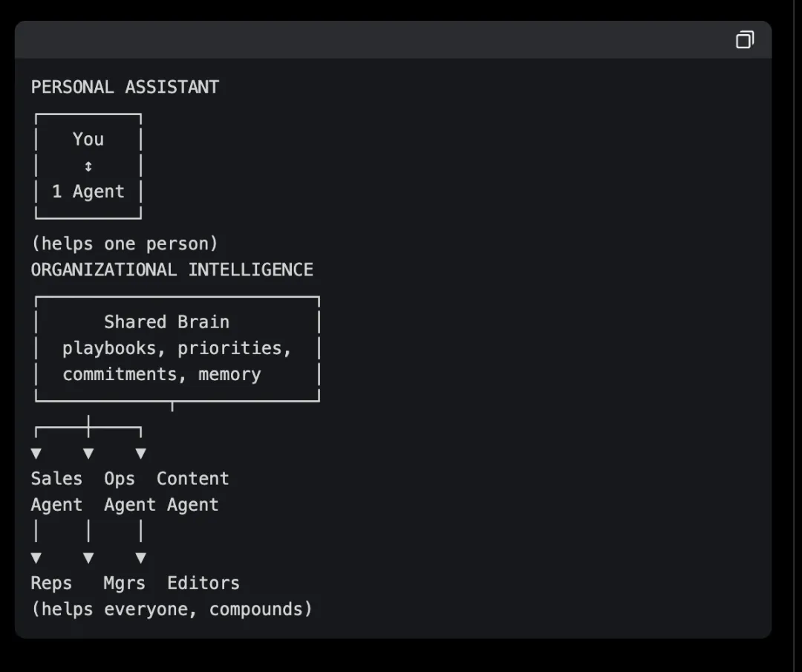Click the playbooks, priorities line
The image size is (802, 672).
click(177, 348)
